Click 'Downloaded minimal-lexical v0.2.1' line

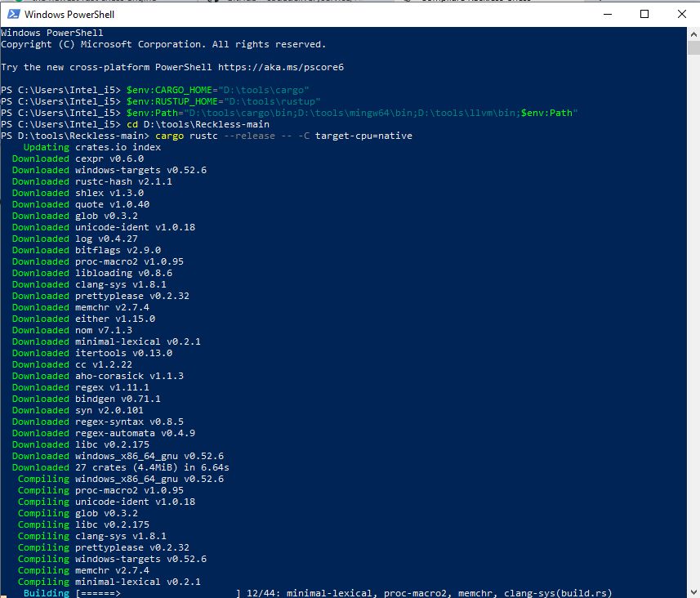[x=106, y=341]
